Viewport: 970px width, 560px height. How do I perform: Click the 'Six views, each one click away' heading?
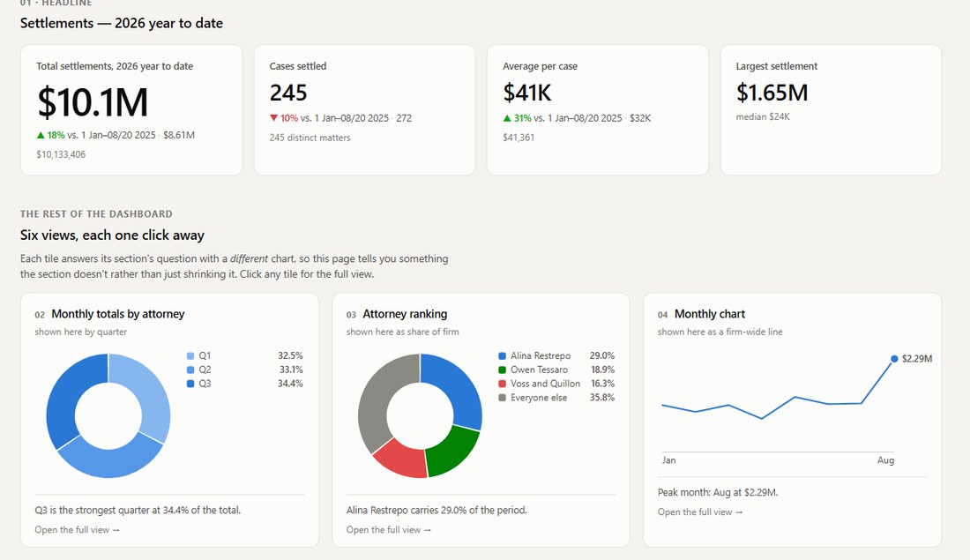[x=112, y=235]
